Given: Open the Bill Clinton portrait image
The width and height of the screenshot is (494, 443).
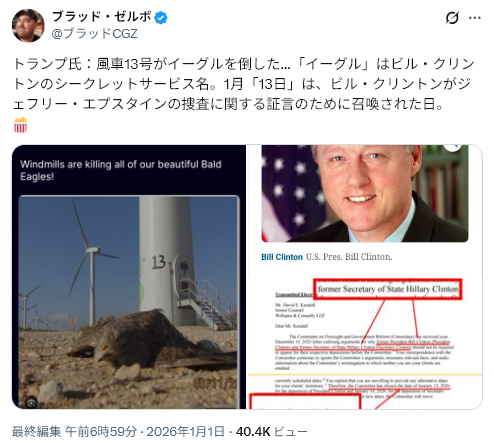Looking at the screenshot, I should [x=365, y=193].
